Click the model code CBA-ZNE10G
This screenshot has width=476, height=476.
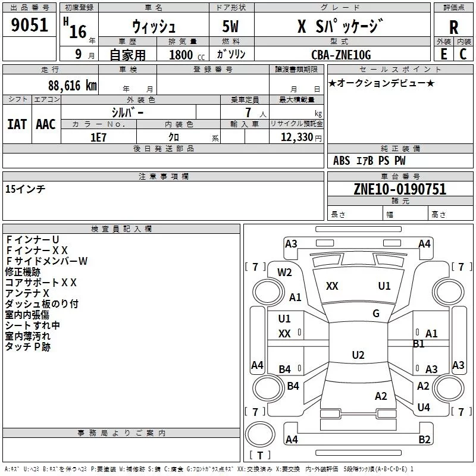(x=341, y=55)
